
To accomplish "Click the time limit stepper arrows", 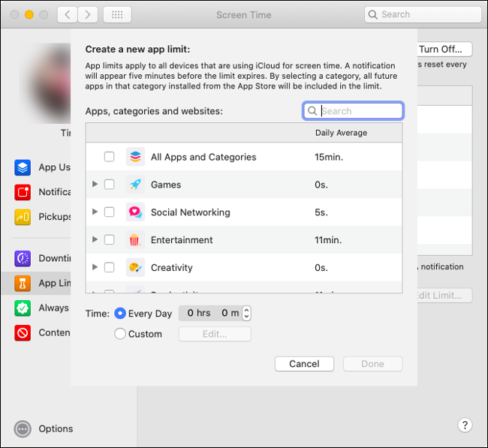I will (246, 313).
